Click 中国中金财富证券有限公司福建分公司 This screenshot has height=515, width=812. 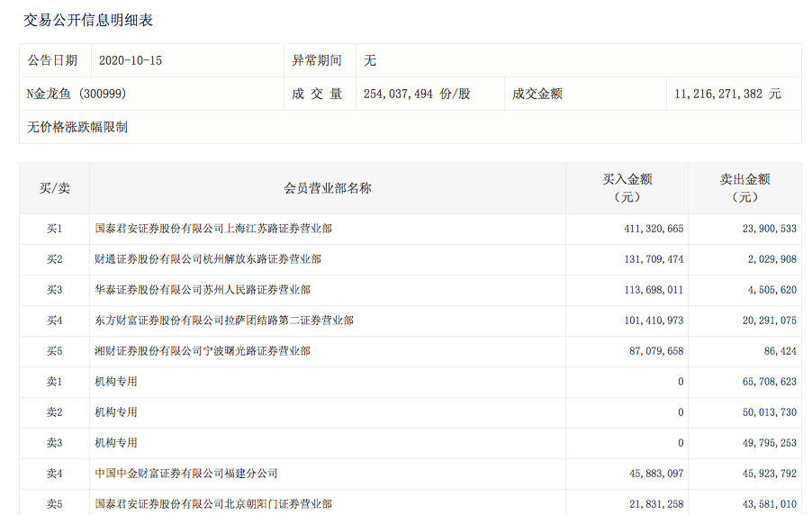pos(186,473)
